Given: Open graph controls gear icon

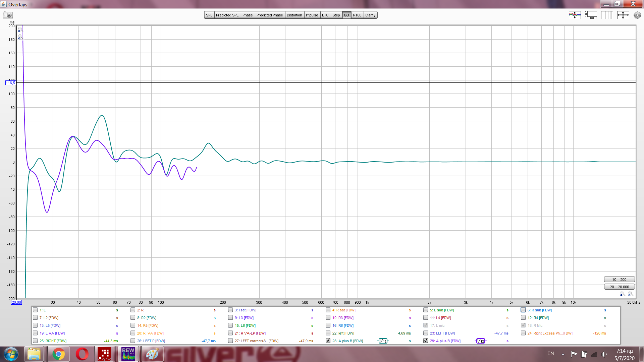Looking at the screenshot, I should coord(637,15).
